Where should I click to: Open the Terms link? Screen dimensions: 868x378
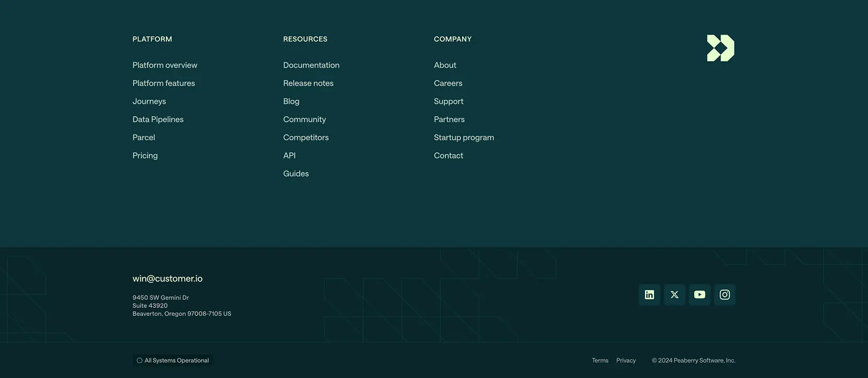tap(600, 360)
